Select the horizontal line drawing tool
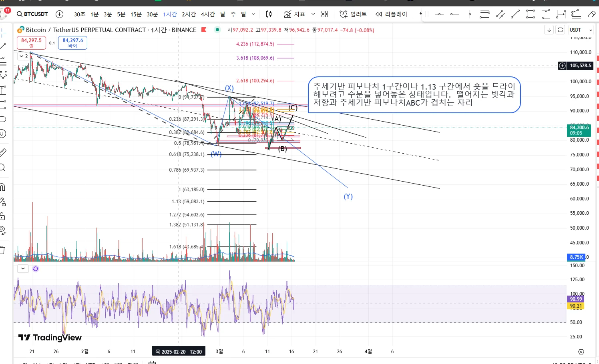 pos(439,14)
